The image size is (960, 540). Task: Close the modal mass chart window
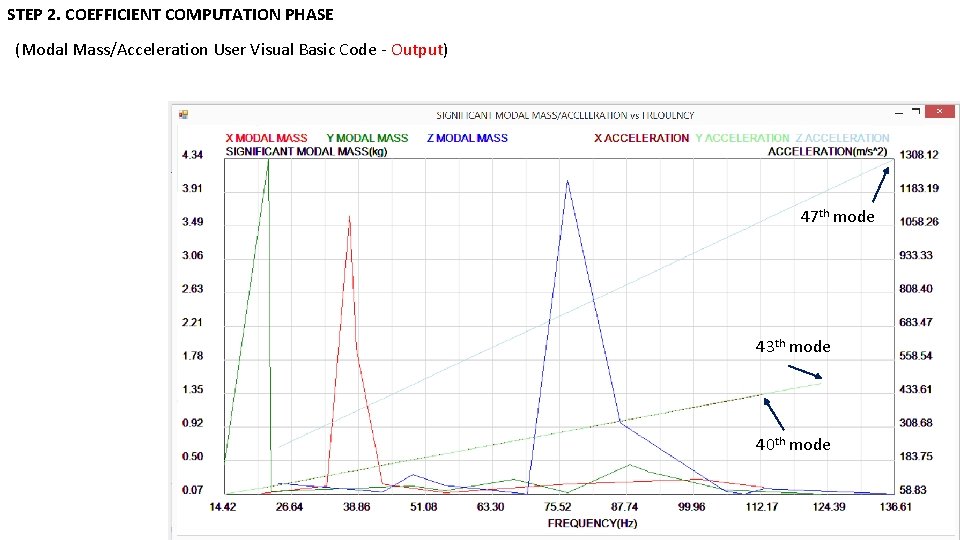point(940,111)
